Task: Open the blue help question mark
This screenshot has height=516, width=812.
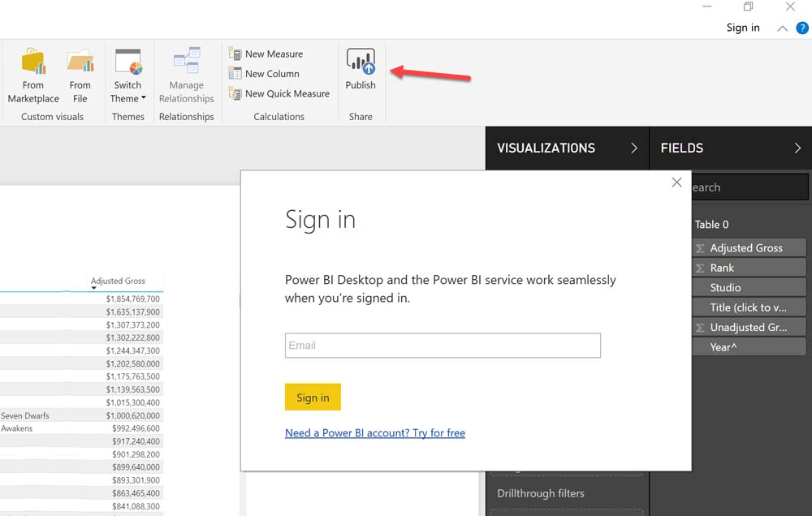Action: [x=802, y=28]
